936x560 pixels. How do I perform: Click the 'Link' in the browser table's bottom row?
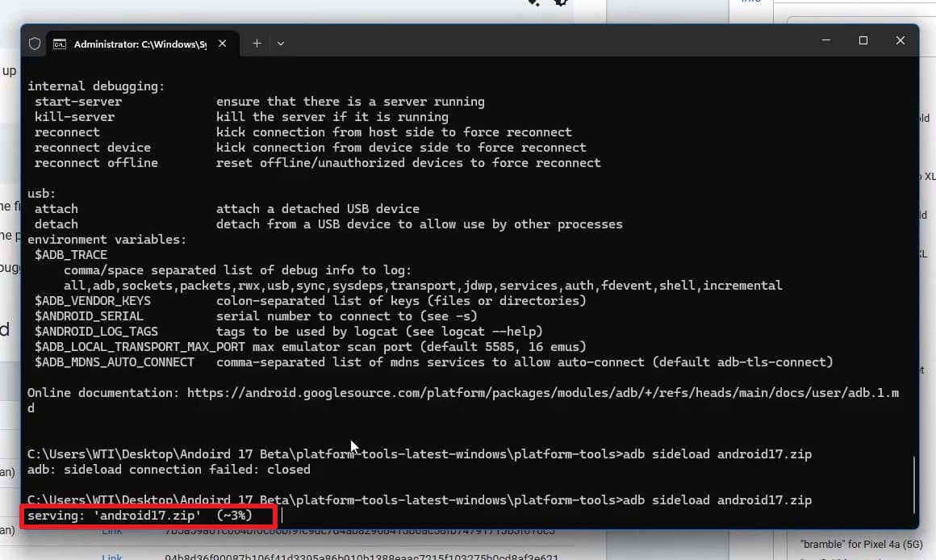point(111,557)
